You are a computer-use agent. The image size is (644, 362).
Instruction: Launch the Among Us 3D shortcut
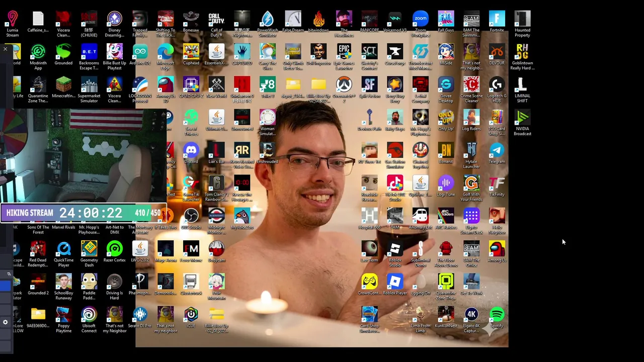pos(166,90)
